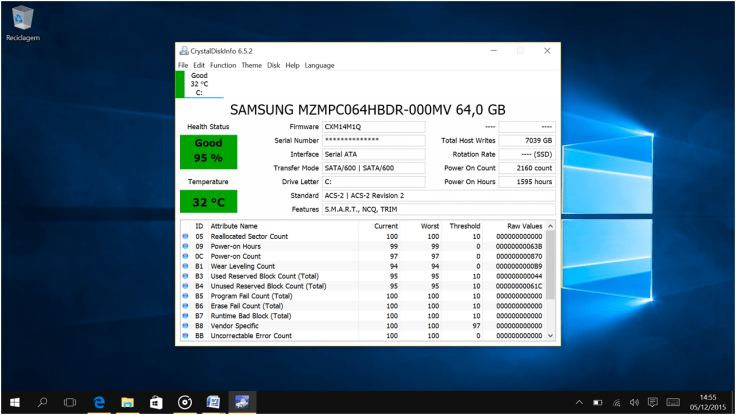Open File Explorer from the taskbar
Image resolution: width=736 pixels, height=415 pixels.
[128, 402]
